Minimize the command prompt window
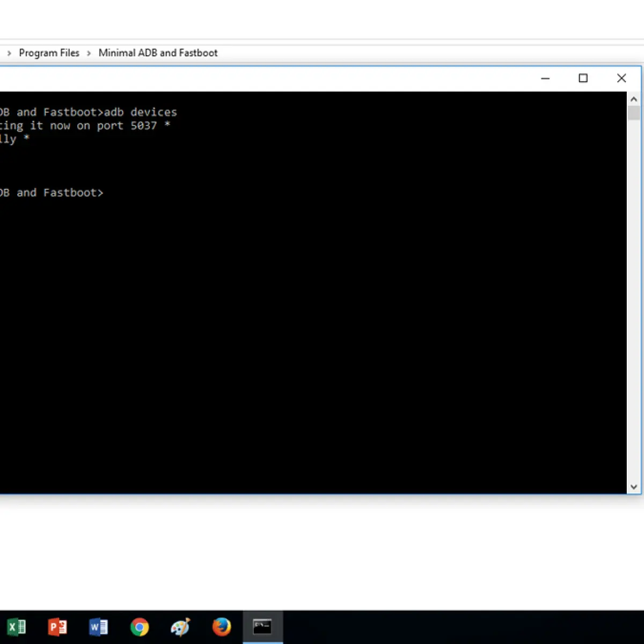The image size is (644, 644). (x=545, y=78)
